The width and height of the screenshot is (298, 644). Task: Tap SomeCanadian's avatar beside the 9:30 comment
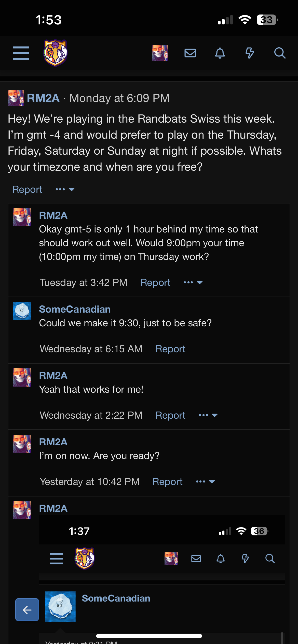(22, 311)
